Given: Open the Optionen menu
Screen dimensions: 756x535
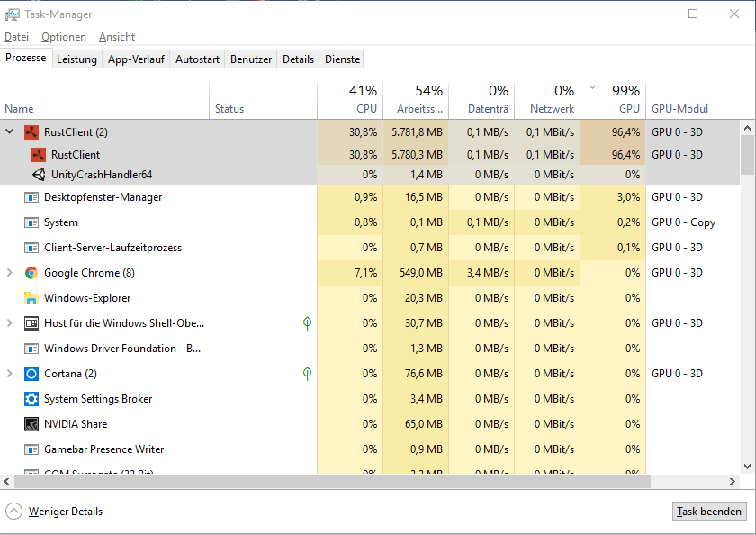Looking at the screenshot, I should pyautogui.click(x=64, y=37).
